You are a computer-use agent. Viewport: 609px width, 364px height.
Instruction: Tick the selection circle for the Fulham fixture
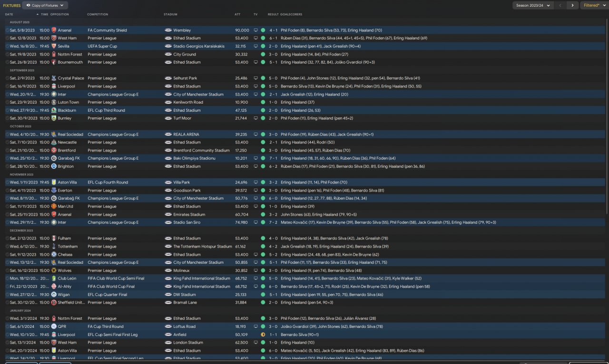pos(7,239)
